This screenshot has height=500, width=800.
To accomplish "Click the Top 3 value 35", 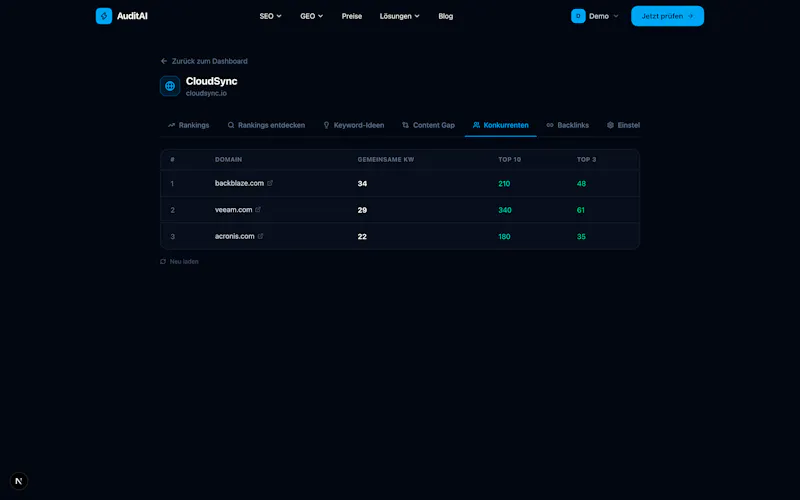I will pyautogui.click(x=581, y=237).
